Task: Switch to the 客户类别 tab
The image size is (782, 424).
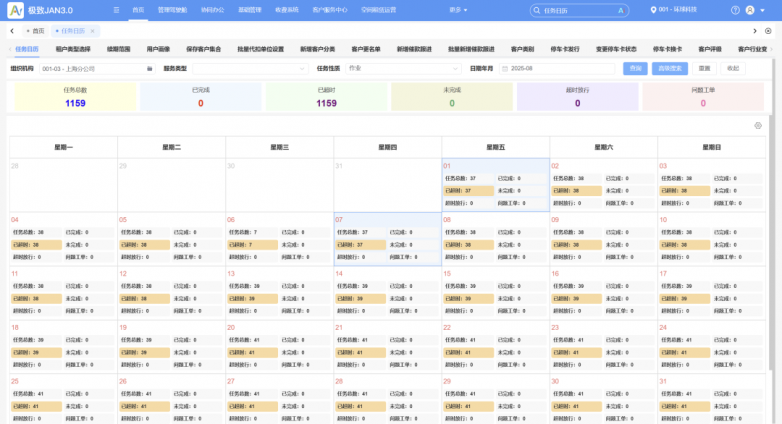Action: coord(522,48)
